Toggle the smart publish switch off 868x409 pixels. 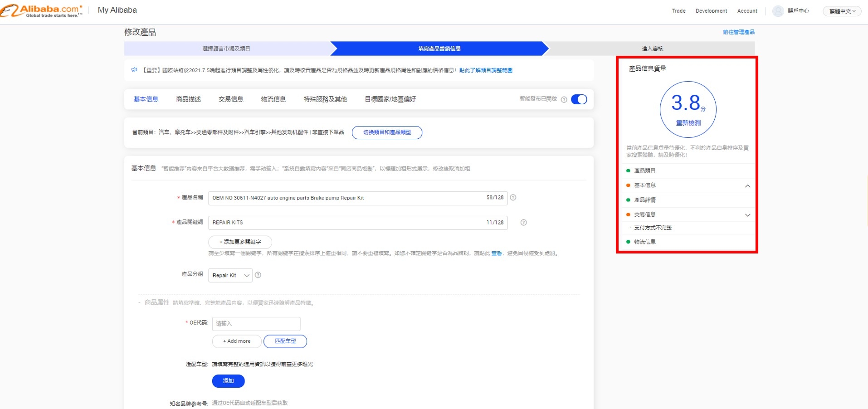click(x=579, y=99)
